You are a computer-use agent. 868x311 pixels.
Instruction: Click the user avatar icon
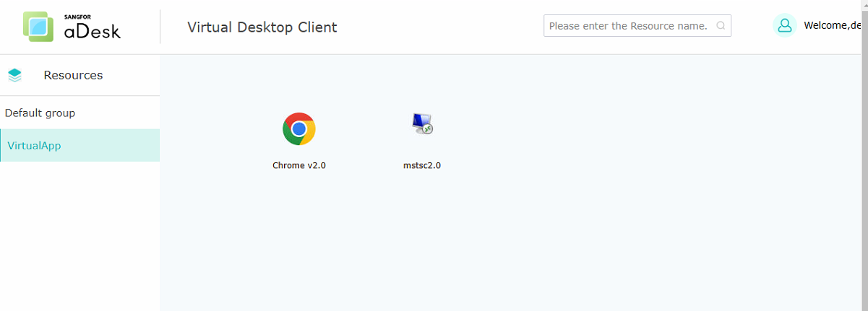click(785, 25)
